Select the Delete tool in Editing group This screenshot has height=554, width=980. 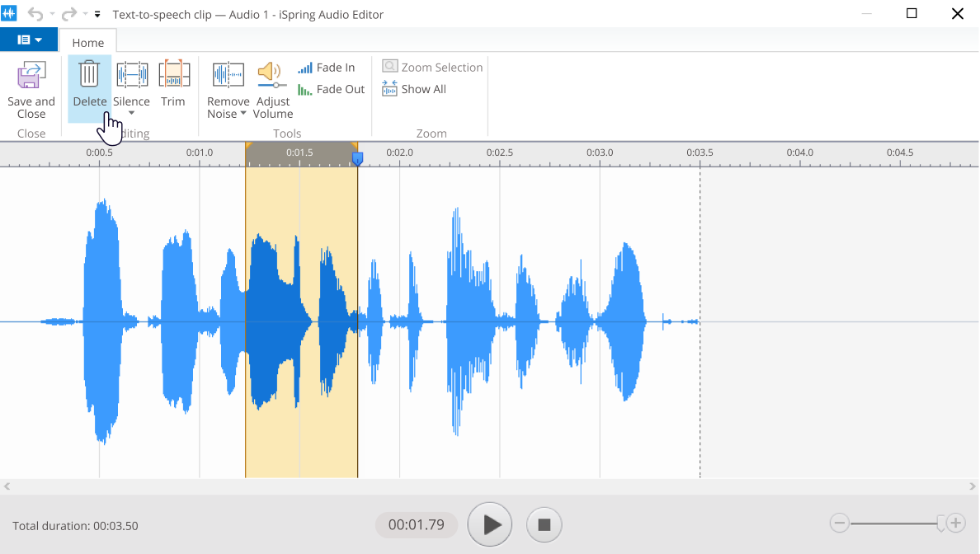click(89, 82)
